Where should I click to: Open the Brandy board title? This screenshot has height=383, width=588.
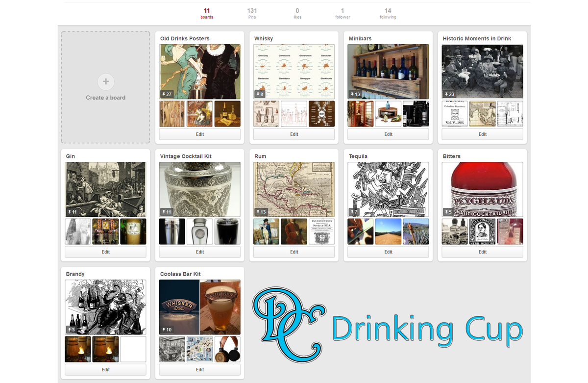(x=75, y=274)
